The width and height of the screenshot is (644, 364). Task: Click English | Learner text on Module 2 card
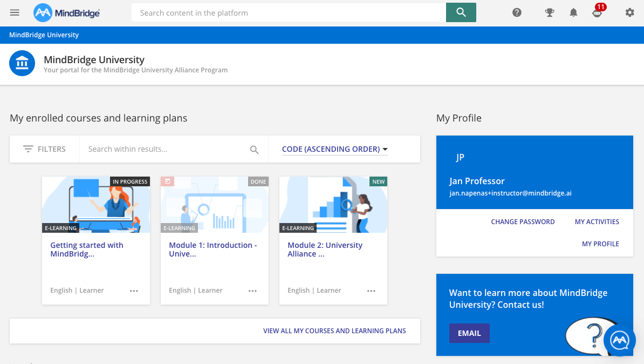(x=314, y=291)
